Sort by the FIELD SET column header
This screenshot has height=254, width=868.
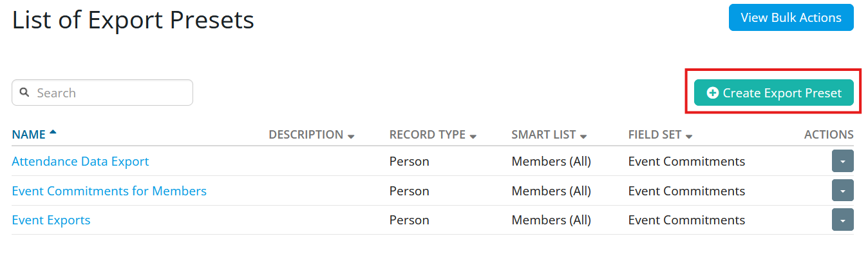point(654,135)
